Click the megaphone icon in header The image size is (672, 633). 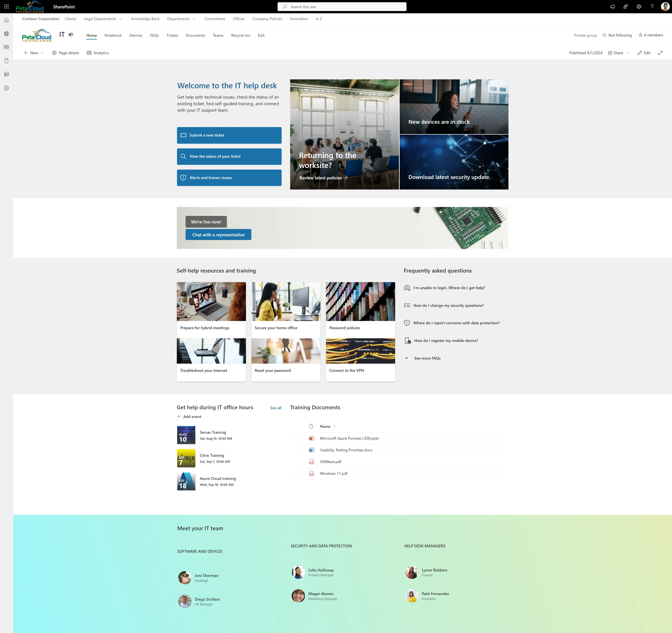pyautogui.click(x=612, y=6)
